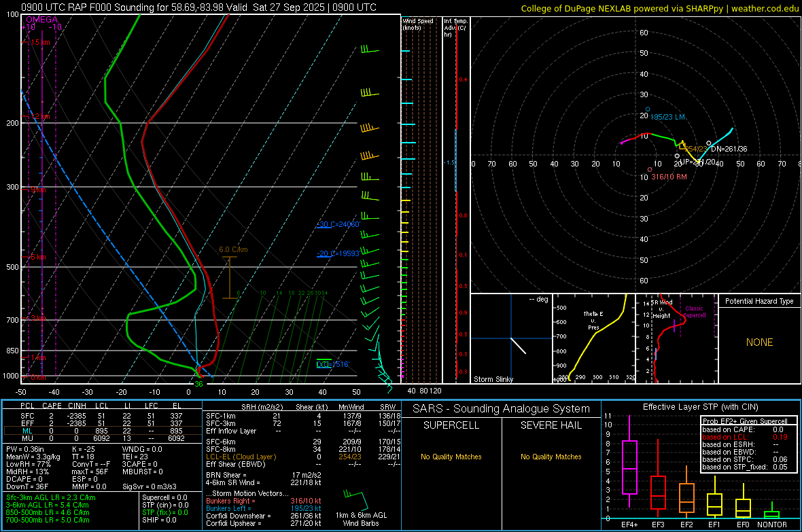Click the Sfc-3km AGL LR = 2.3 C/km line
The image size is (802, 532).
(x=51, y=497)
